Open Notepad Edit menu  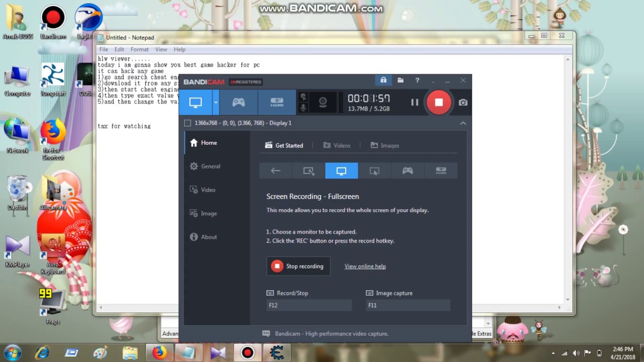point(119,49)
